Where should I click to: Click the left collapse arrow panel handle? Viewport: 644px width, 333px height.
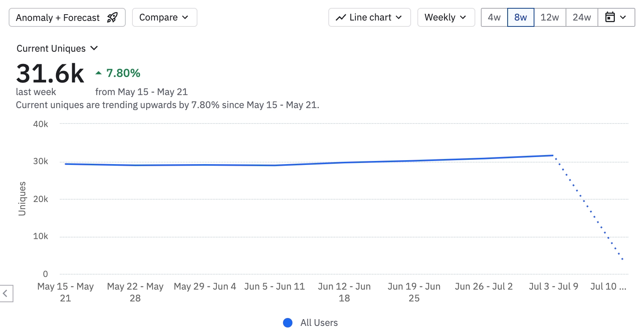point(6,294)
